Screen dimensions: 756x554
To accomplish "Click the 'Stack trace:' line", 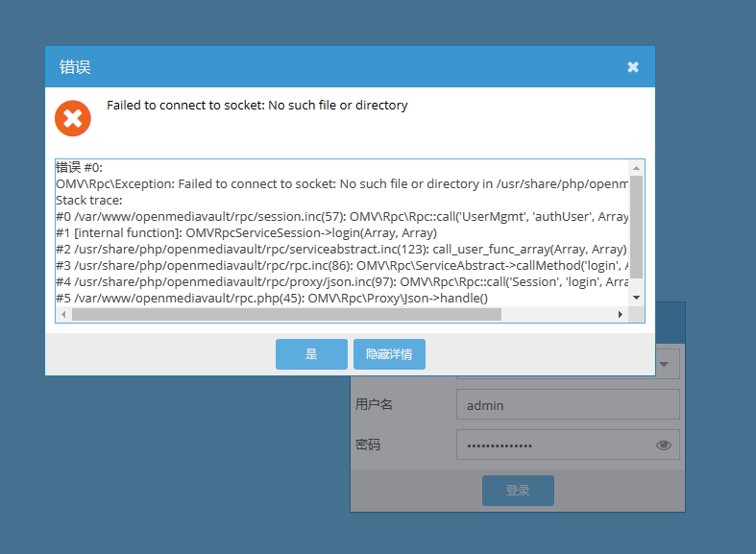I will click(89, 200).
